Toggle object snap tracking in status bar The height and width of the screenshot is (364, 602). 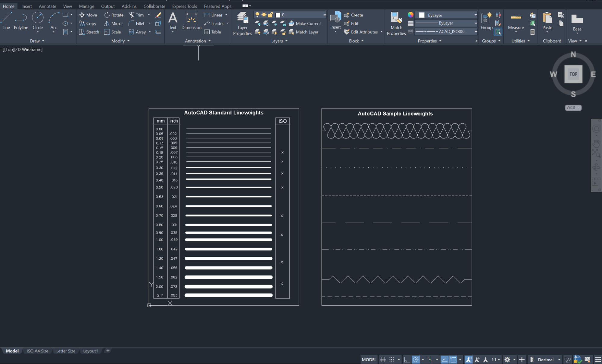point(444,359)
